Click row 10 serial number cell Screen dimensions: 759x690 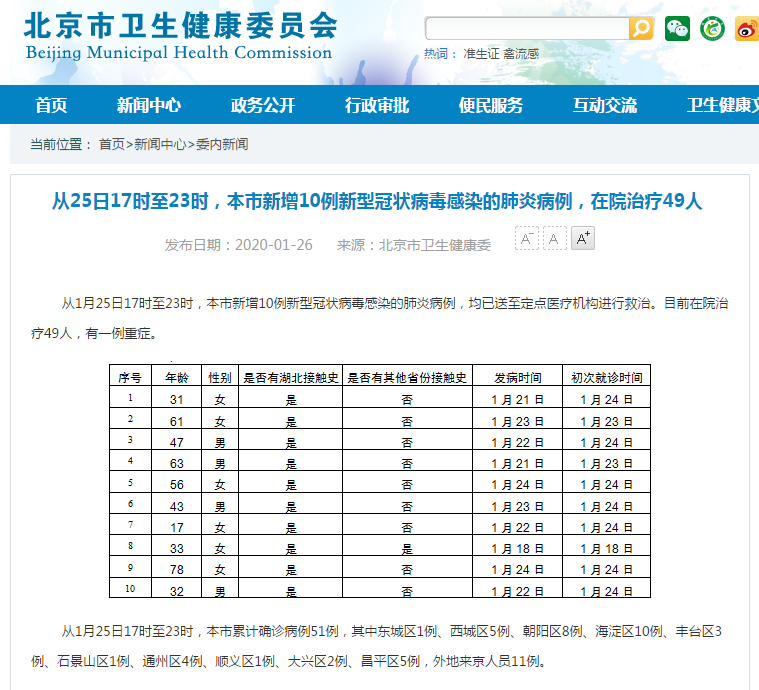130,588
